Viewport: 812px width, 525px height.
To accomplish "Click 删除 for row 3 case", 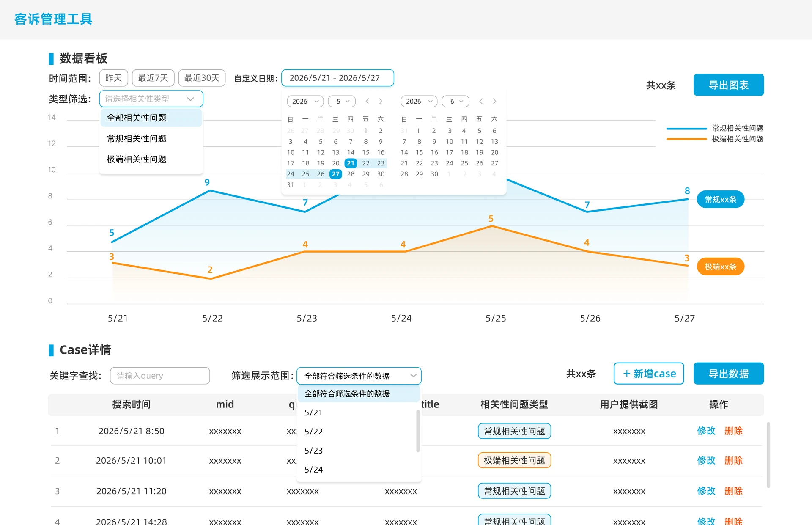I will point(733,491).
